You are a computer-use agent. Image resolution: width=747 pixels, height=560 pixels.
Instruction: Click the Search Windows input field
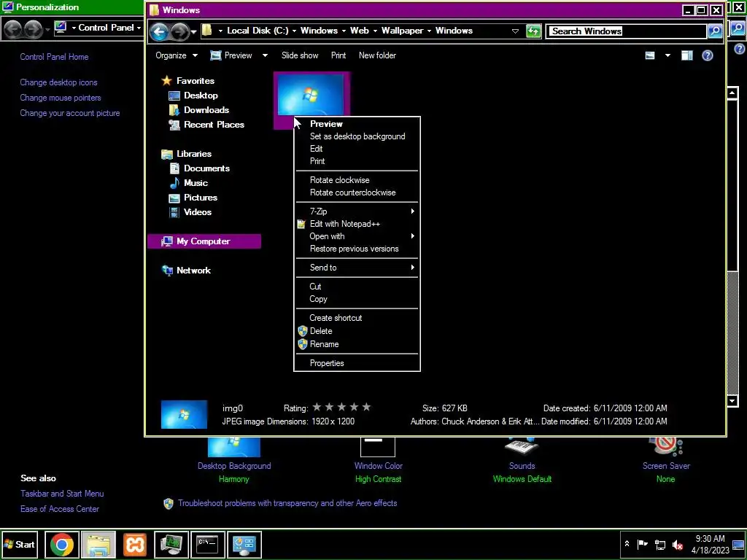tap(626, 31)
